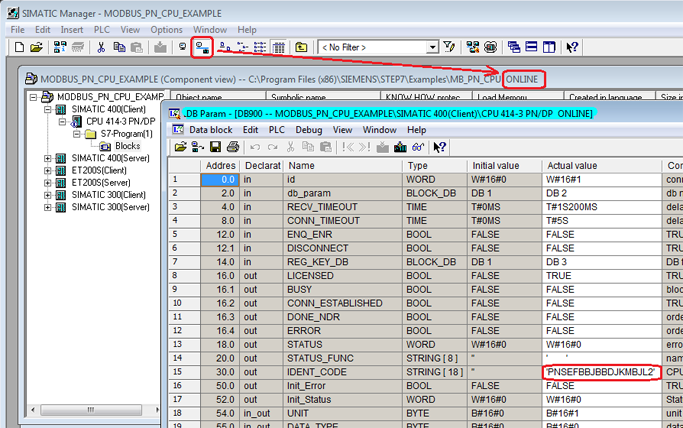Expand the SIMATIC 400(Server) tree node
The image size is (683, 428).
point(48,158)
